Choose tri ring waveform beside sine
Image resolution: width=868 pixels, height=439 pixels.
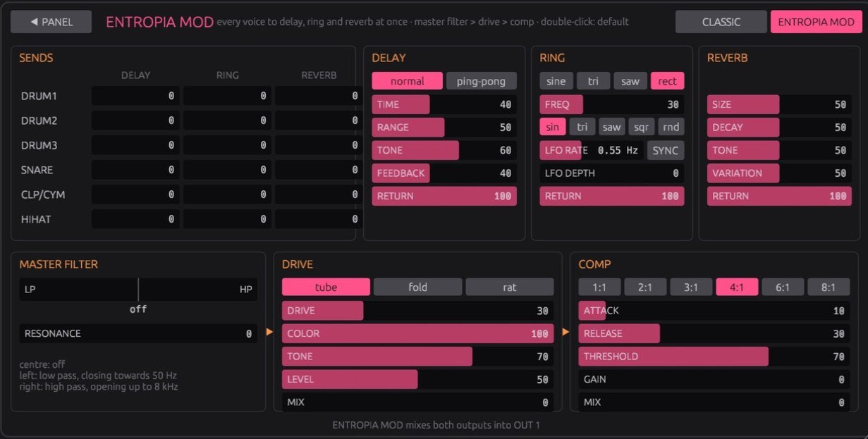(593, 81)
